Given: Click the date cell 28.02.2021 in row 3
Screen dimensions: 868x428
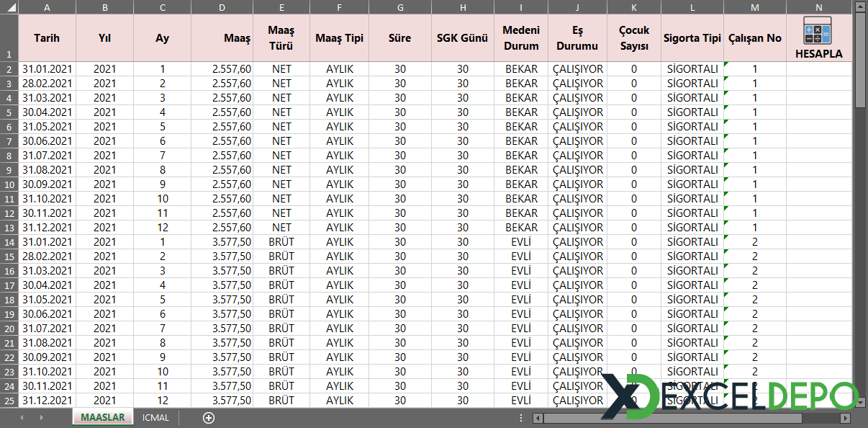Looking at the screenshot, I should click(x=47, y=84).
